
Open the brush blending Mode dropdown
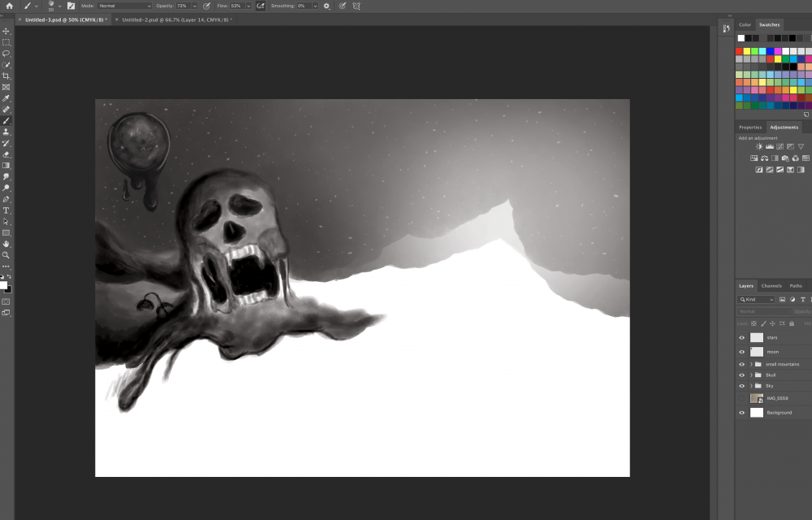pyautogui.click(x=124, y=6)
